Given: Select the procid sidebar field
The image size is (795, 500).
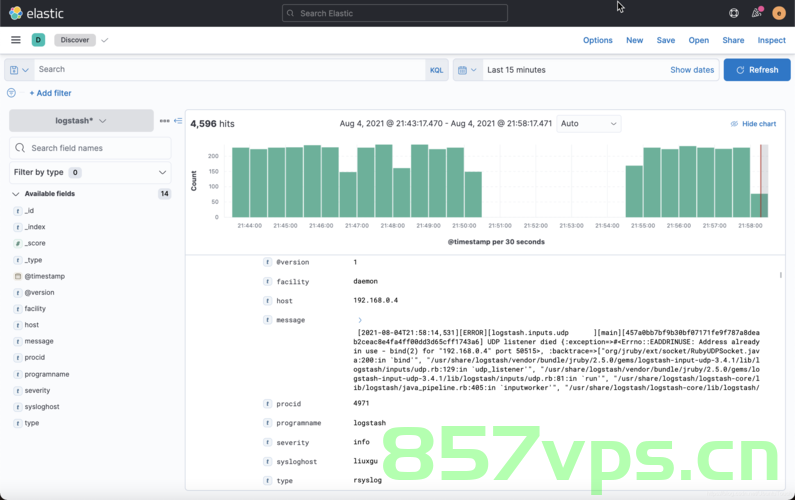Looking at the screenshot, I should pos(34,358).
